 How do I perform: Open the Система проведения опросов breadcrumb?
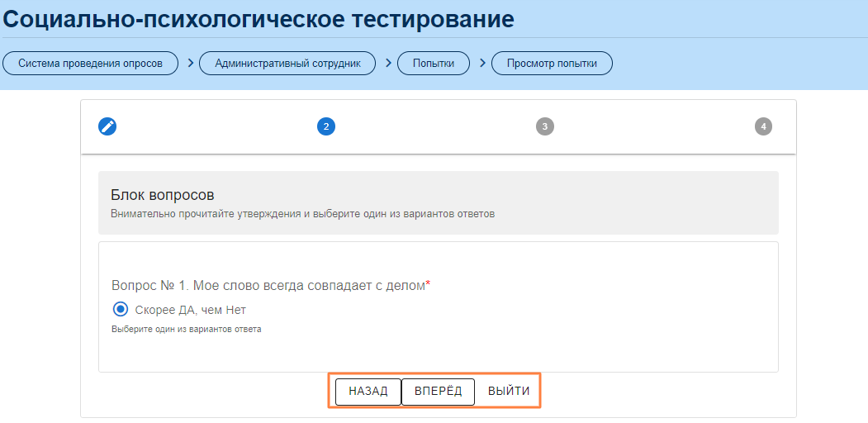click(91, 64)
